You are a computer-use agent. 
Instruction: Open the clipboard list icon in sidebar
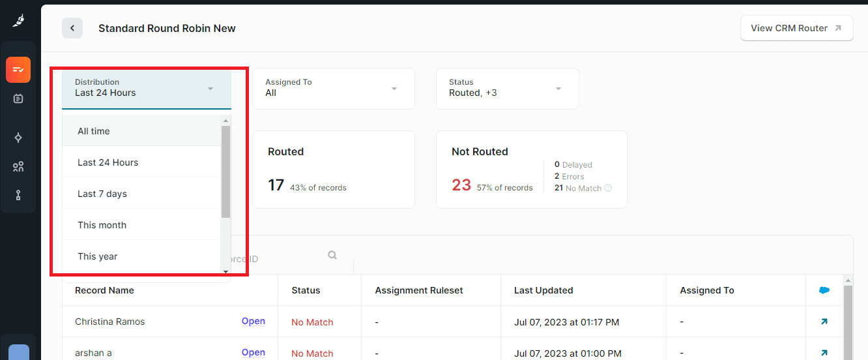coord(18,98)
